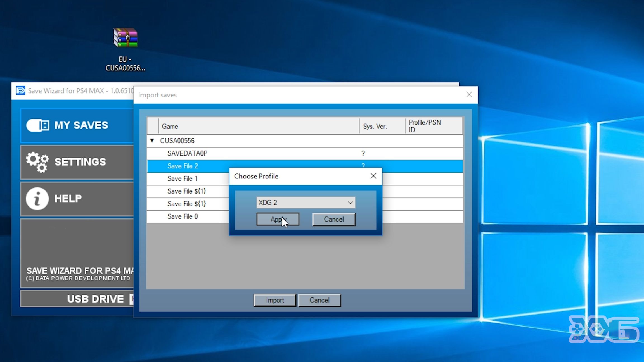The image size is (644, 362).
Task: Click the USB DRIVE icon at bottom
Action: 77,298
